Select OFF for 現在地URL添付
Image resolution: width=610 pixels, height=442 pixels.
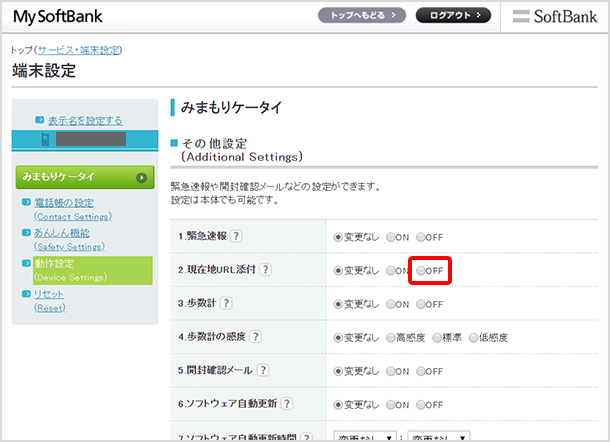coord(421,271)
